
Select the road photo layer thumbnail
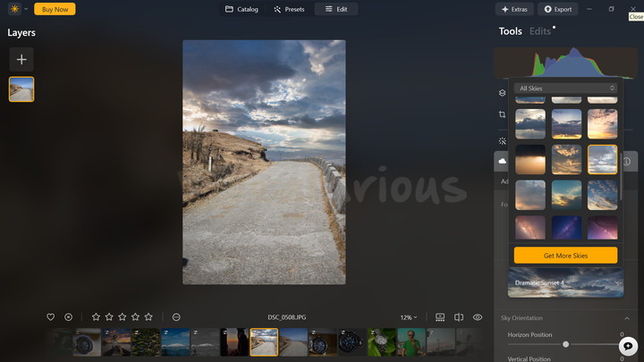[21, 89]
